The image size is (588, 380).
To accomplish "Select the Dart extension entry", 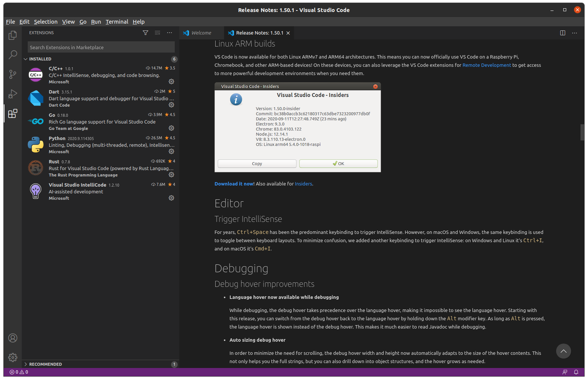I will pyautogui.click(x=100, y=98).
